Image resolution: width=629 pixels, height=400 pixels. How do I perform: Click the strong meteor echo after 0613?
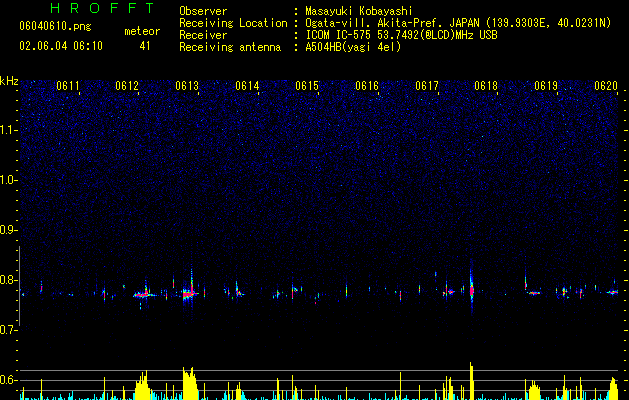pos(190,293)
